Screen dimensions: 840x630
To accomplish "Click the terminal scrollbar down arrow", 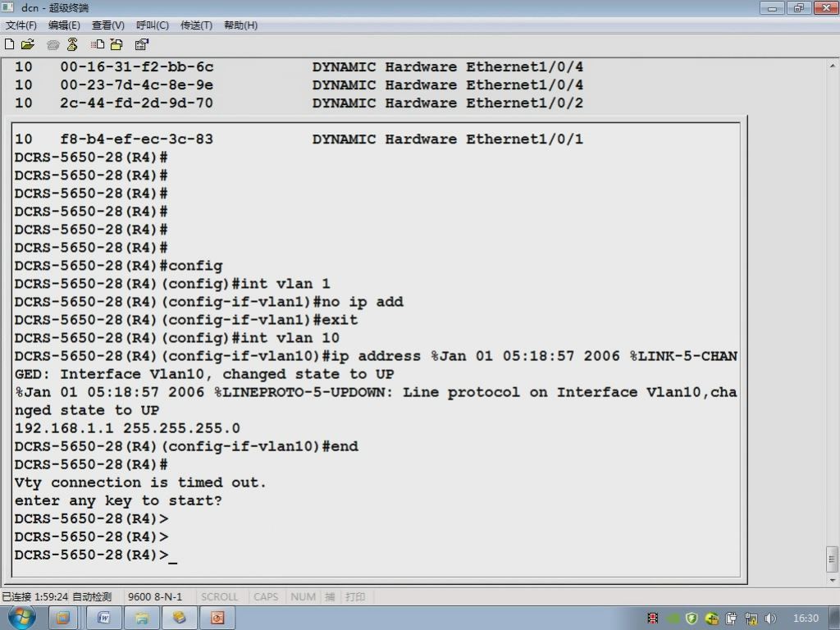I will (x=832, y=580).
